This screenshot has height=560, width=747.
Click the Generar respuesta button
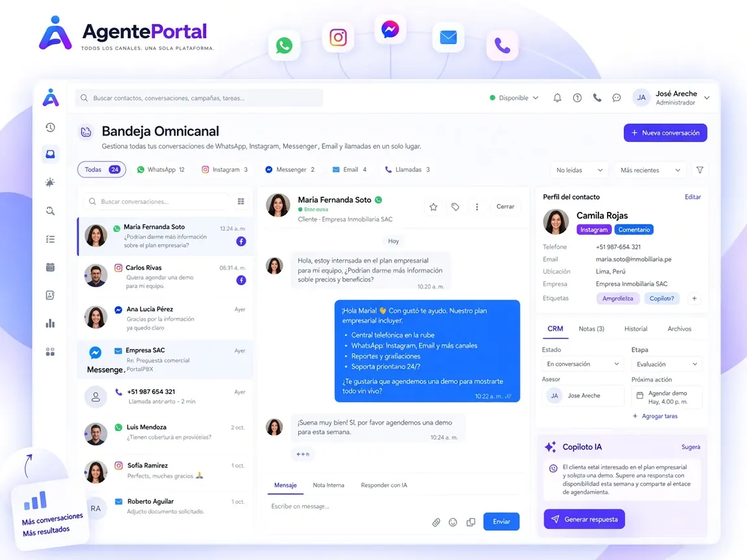tap(584, 519)
